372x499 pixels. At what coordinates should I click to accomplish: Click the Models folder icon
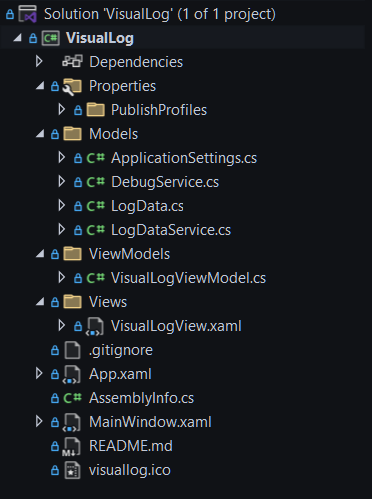click(72, 134)
